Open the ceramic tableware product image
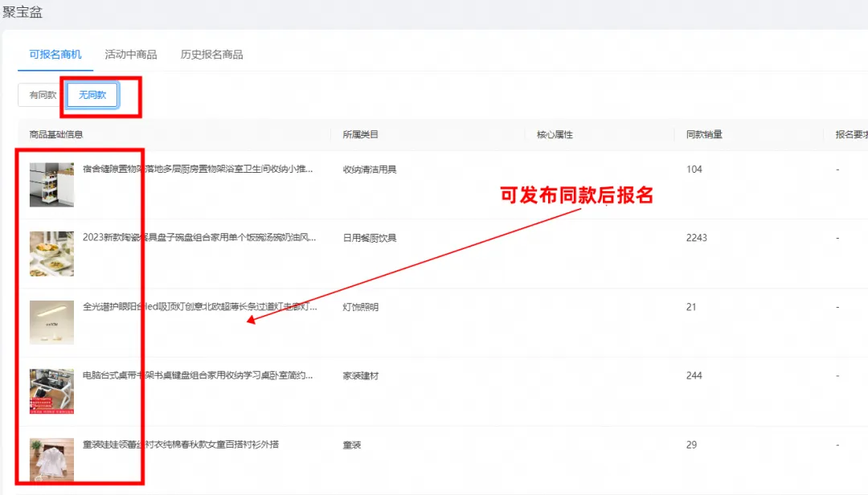The height and width of the screenshot is (495, 868). (51, 254)
